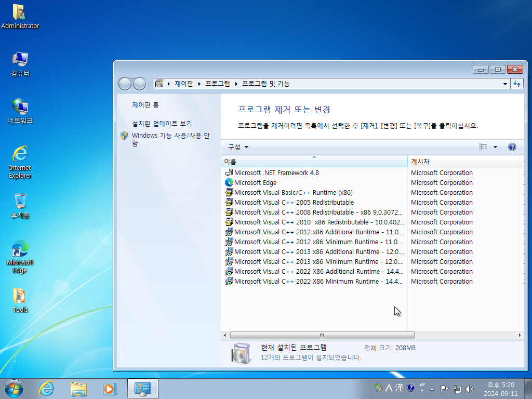Sort by the 게시자 column header
This screenshot has height=399, width=532.
[x=463, y=162]
